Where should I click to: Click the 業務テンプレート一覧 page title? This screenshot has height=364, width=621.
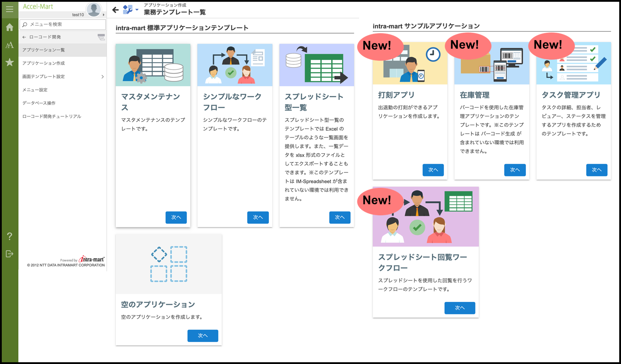point(175,12)
